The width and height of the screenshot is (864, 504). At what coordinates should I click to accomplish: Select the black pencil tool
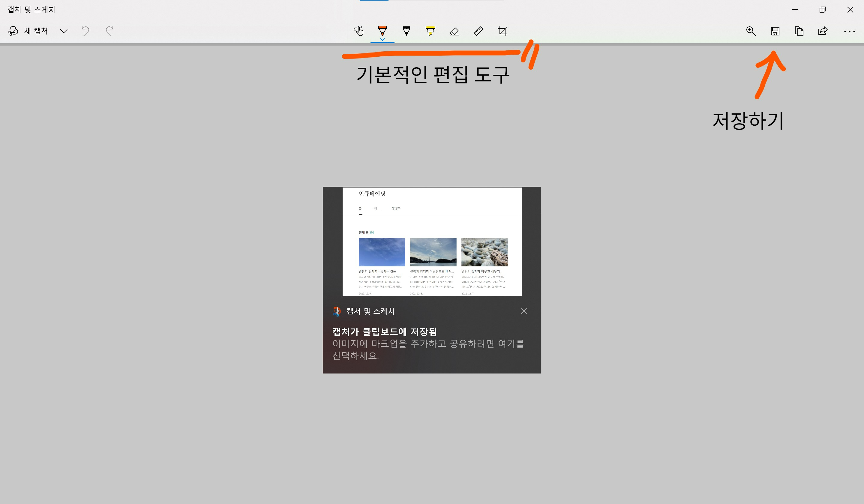click(x=406, y=31)
